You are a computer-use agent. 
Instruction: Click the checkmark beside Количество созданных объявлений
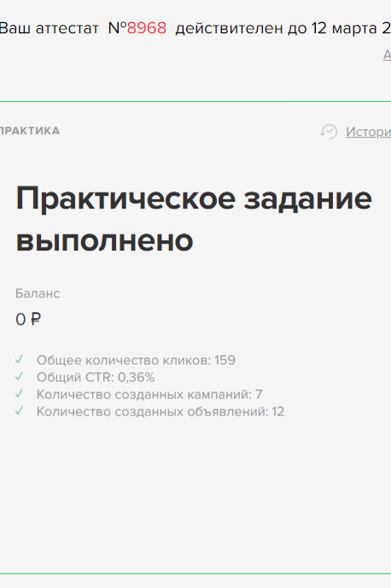[19, 411]
